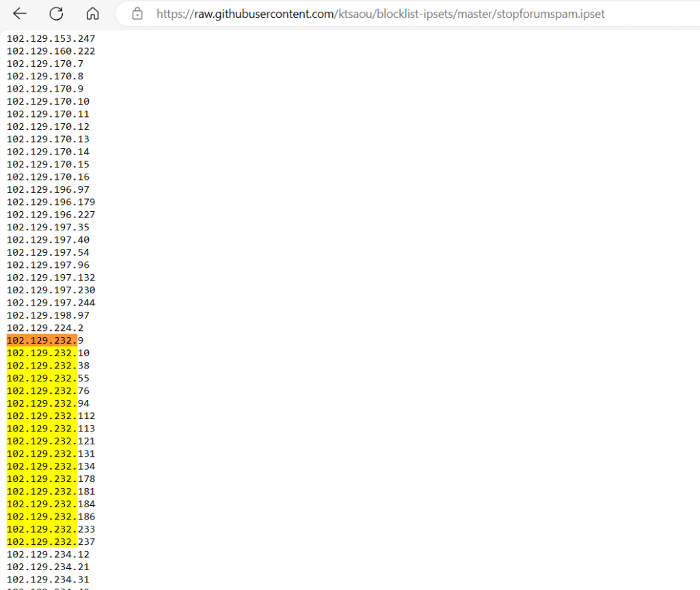
Task: Go to the browser home page icon
Action: [x=93, y=14]
